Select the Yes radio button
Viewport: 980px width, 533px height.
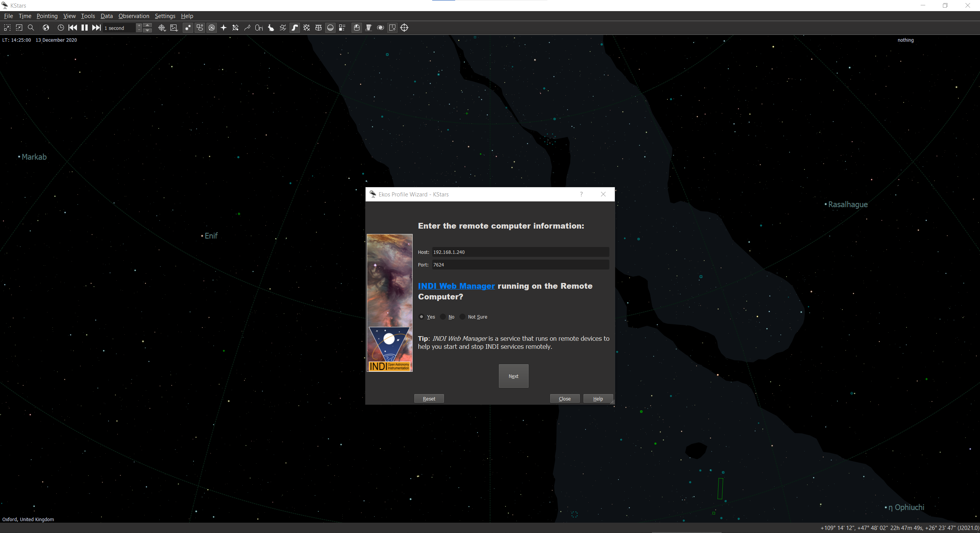click(x=421, y=317)
